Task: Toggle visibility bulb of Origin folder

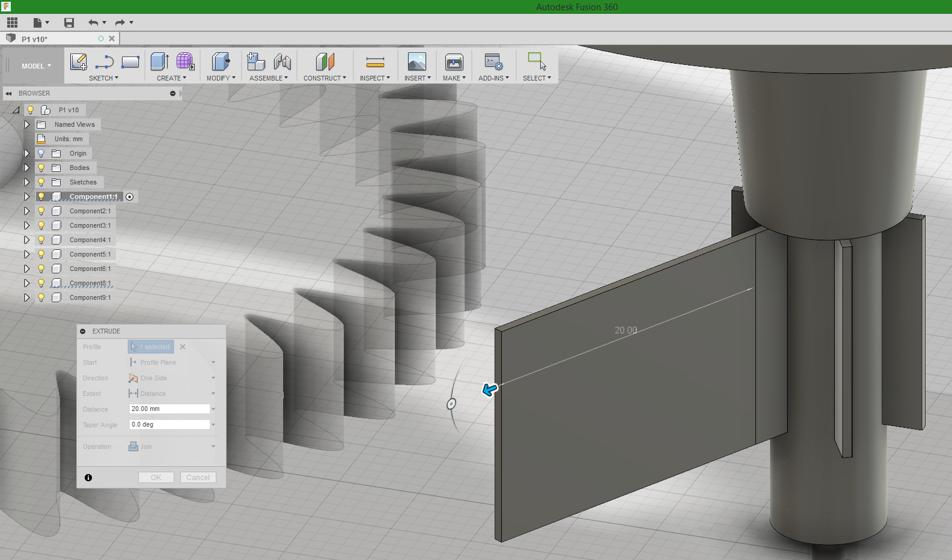Action: pos(41,153)
